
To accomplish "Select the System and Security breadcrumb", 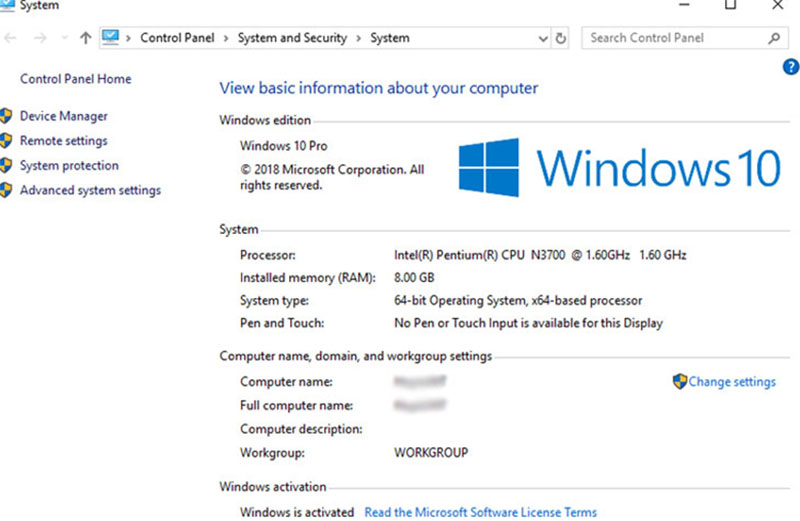I will coord(292,38).
